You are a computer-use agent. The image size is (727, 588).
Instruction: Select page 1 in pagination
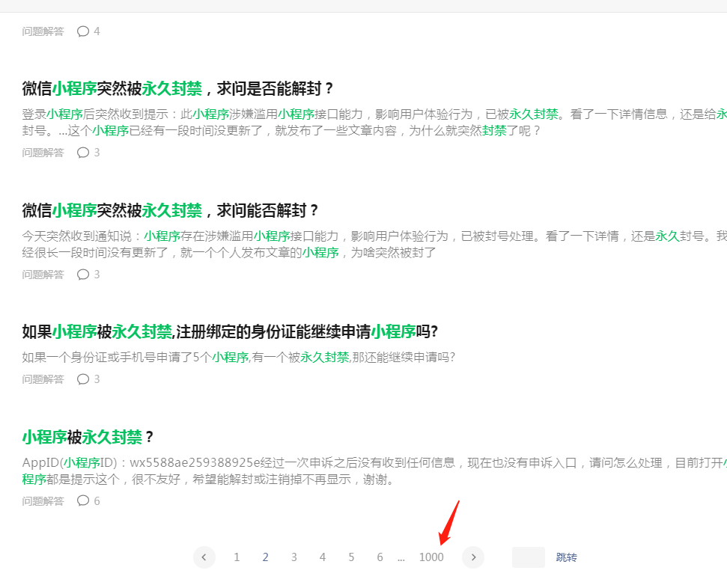[237, 557]
